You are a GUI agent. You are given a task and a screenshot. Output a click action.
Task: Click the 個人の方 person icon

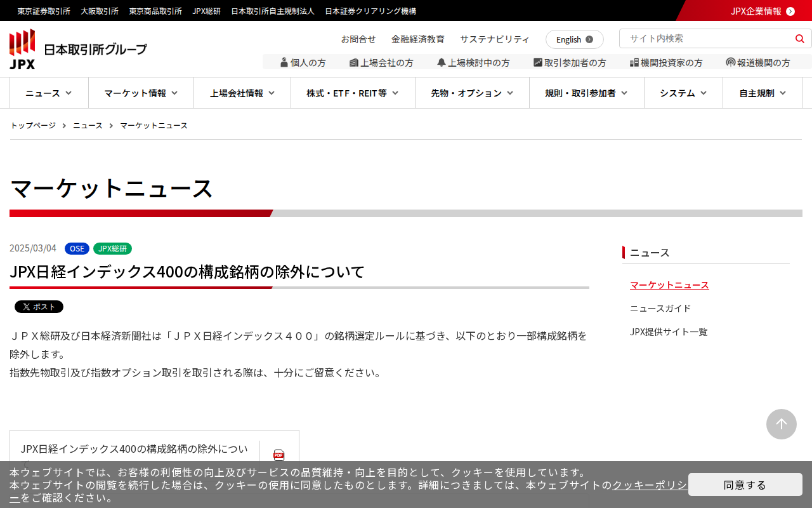point(284,62)
